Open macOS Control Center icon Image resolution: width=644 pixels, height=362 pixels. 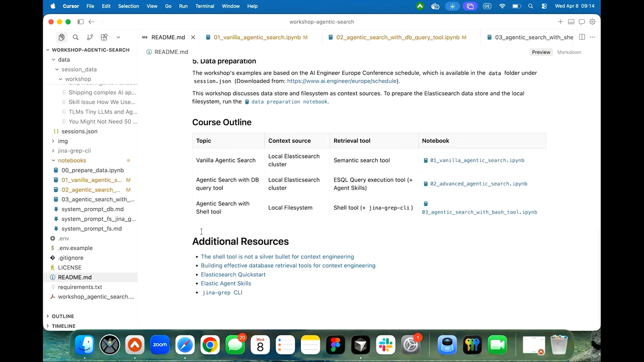544,6
